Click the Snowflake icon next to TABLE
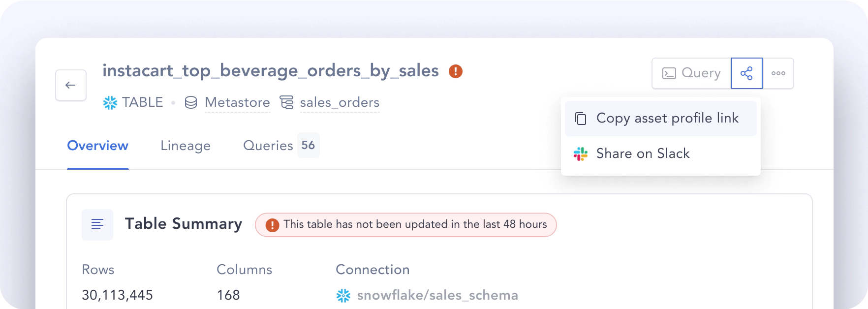 (110, 102)
